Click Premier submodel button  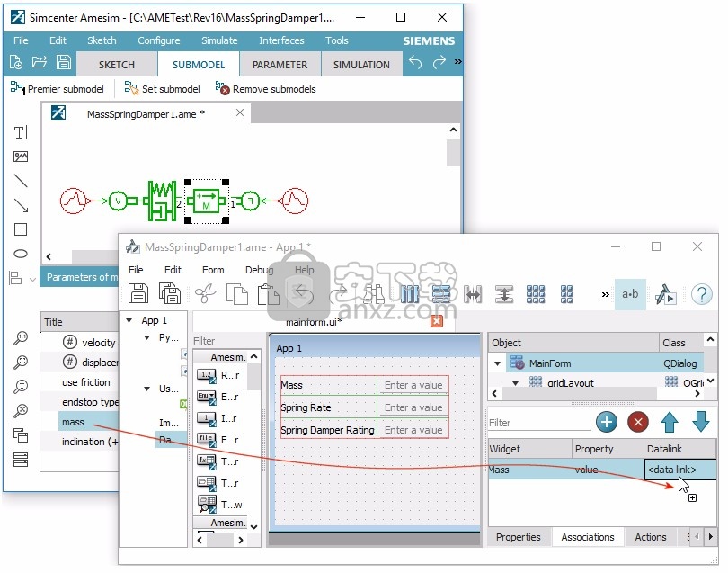(x=58, y=89)
